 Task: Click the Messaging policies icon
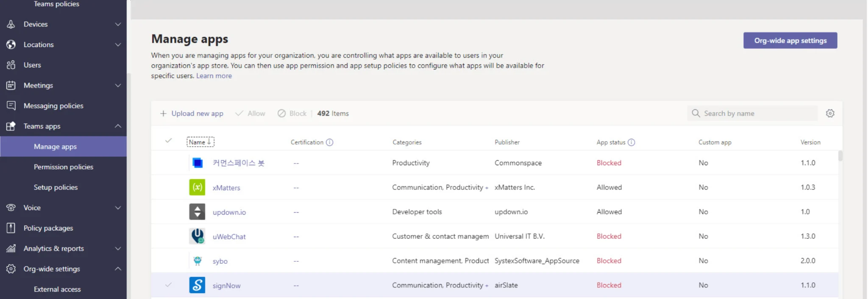coord(11,105)
